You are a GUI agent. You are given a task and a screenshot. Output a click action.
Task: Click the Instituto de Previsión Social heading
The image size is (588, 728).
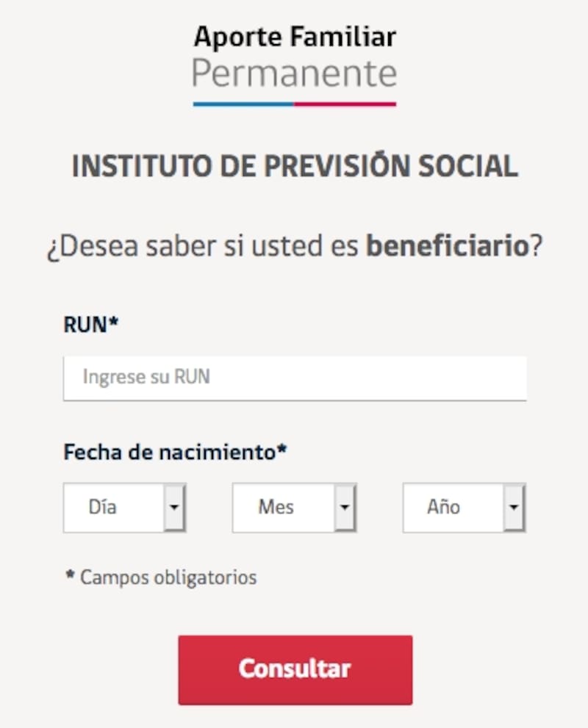coord(295,167)
